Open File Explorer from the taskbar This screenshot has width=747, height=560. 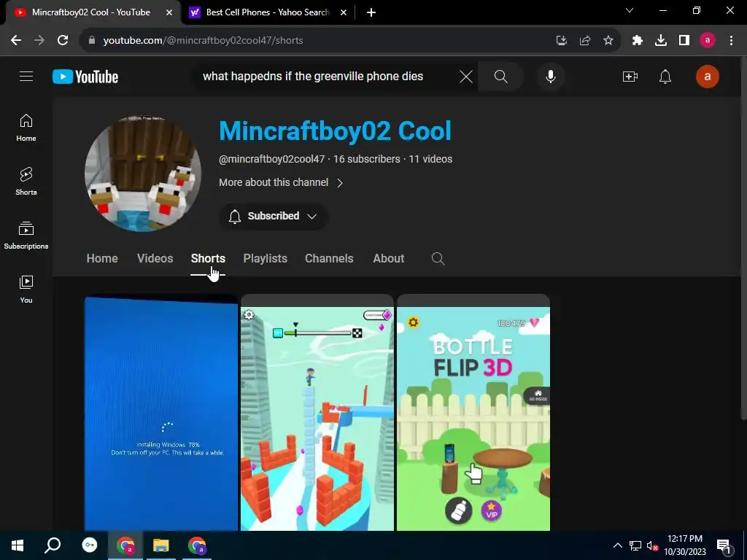[x=161, y=545]
